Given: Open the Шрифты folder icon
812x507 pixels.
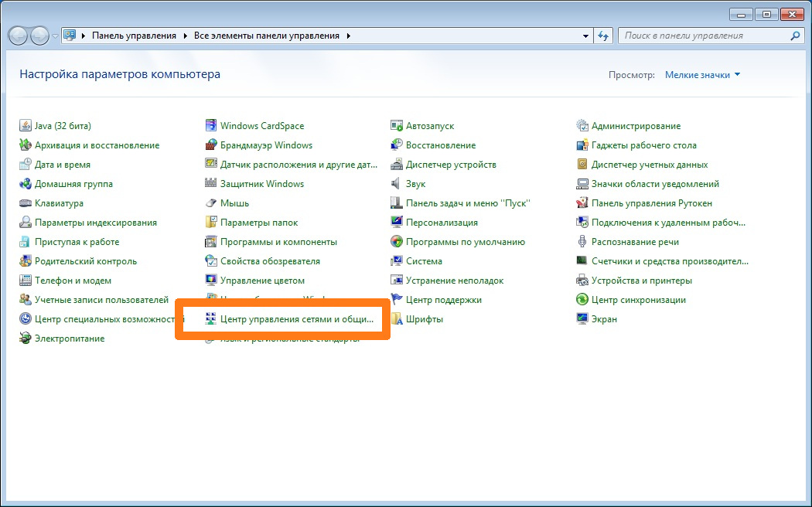Looking at the screenshot, I should click(397, 319).
